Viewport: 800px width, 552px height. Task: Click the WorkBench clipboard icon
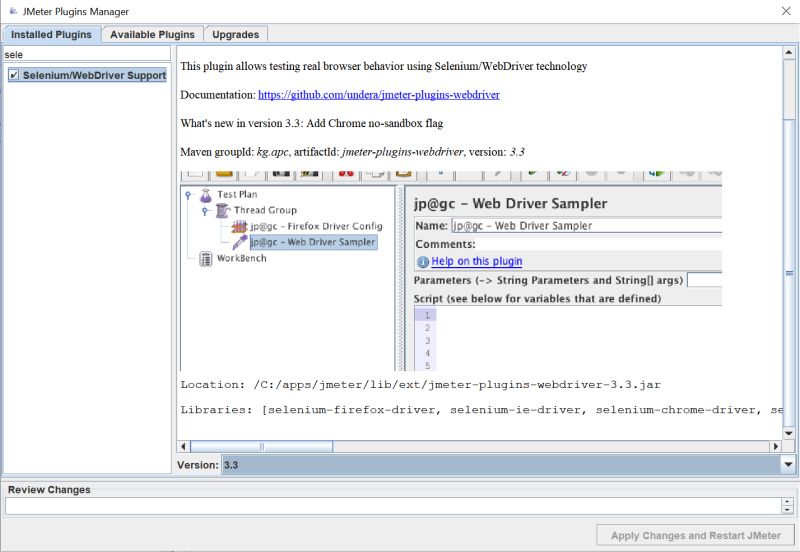(x=206, y=259)
